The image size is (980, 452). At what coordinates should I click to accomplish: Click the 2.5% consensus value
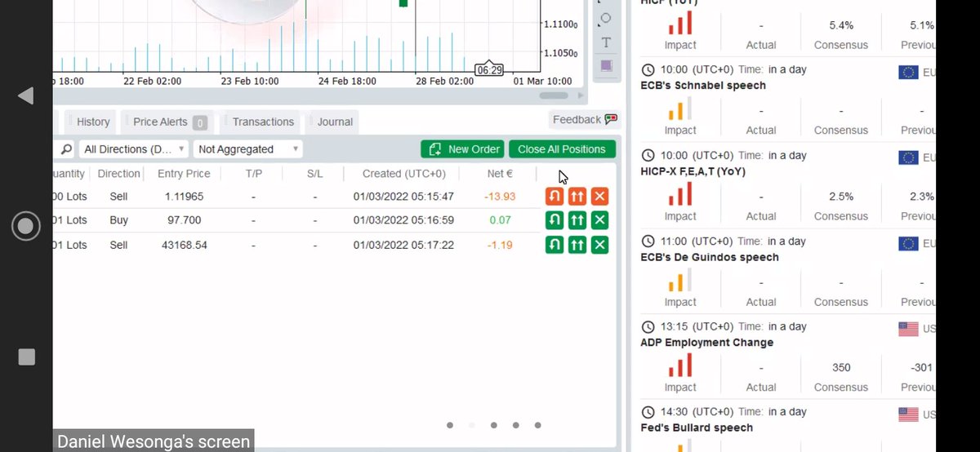click(841, 197)
